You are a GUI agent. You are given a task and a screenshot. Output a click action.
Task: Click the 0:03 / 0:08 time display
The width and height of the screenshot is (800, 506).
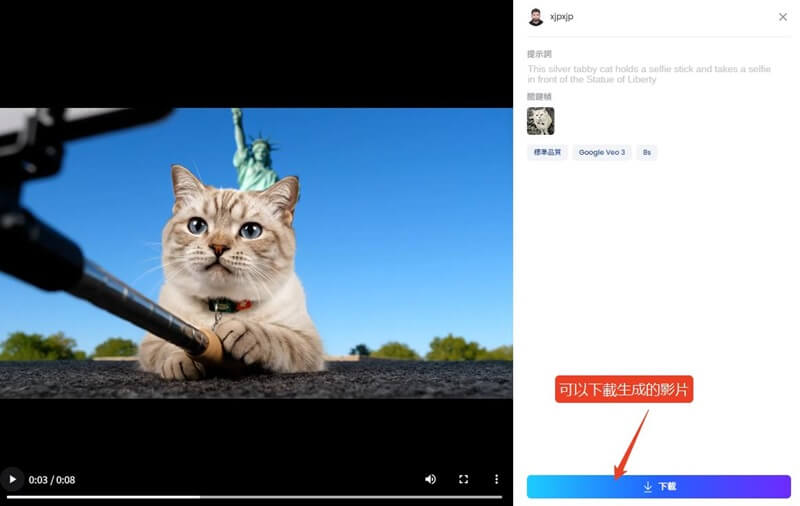(x=52, y=480)
